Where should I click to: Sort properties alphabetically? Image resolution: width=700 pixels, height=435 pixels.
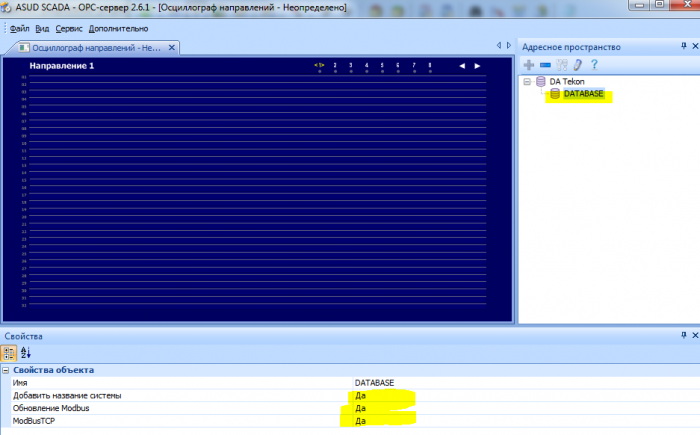pyautogui.click(x=25, y=353)
